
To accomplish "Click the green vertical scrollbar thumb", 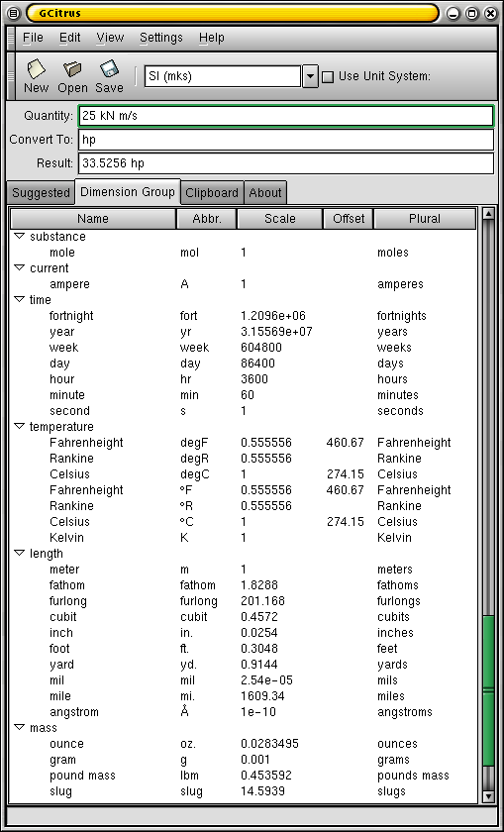I will (488, 689).
